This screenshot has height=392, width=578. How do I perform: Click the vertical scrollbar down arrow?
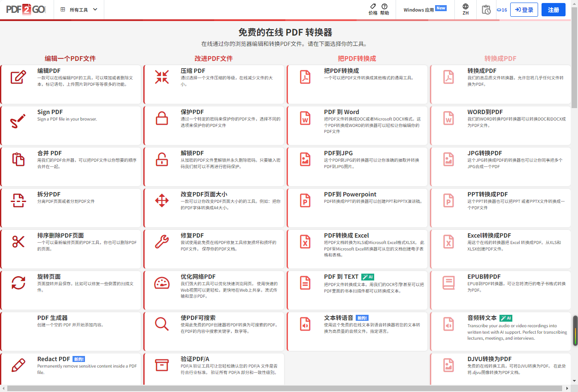(575, 380)
